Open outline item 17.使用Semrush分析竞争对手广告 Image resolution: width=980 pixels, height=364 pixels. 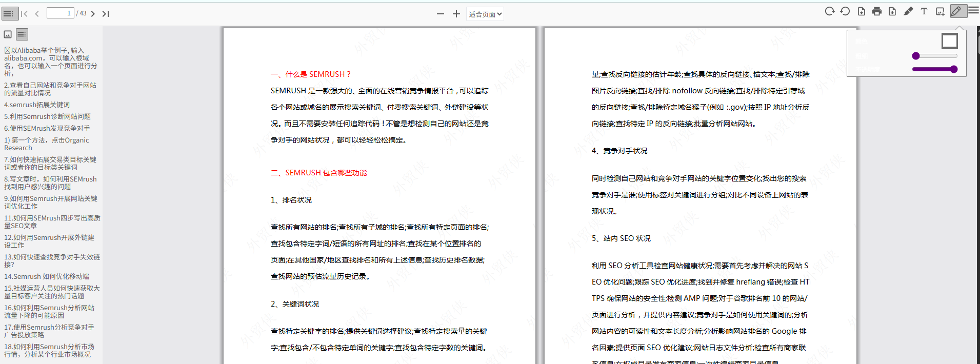pyautogui.click(x=49, y=331)
